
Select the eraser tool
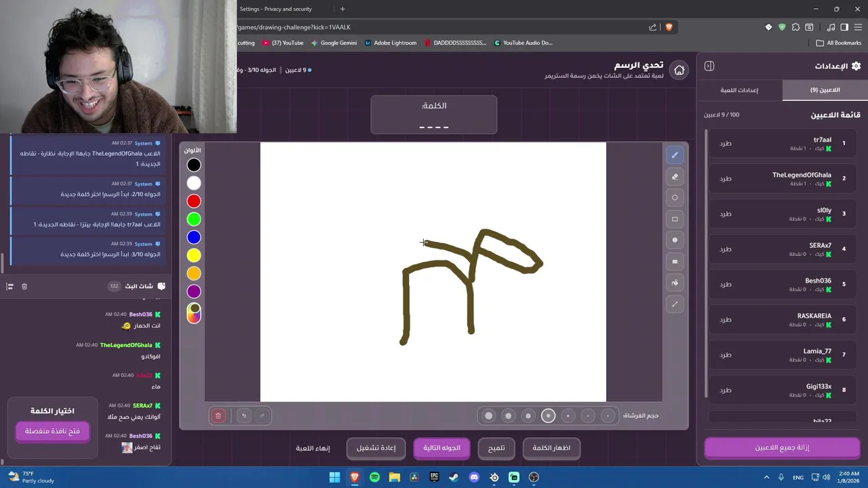tap(675, 177)
